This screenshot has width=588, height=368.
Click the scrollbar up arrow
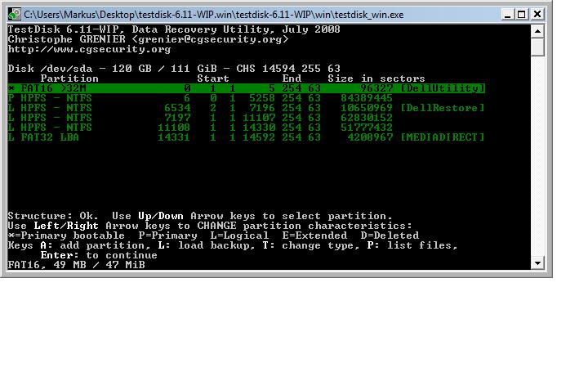[x=537, y=31]
